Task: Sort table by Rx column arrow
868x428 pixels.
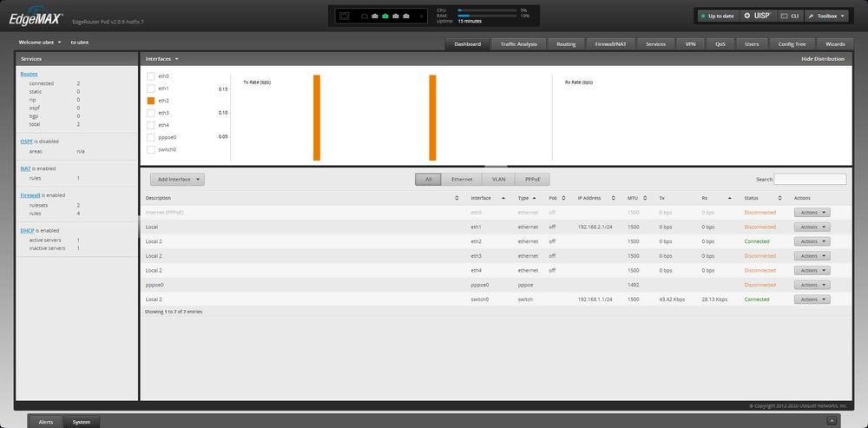Action: [x=730, y=198]
